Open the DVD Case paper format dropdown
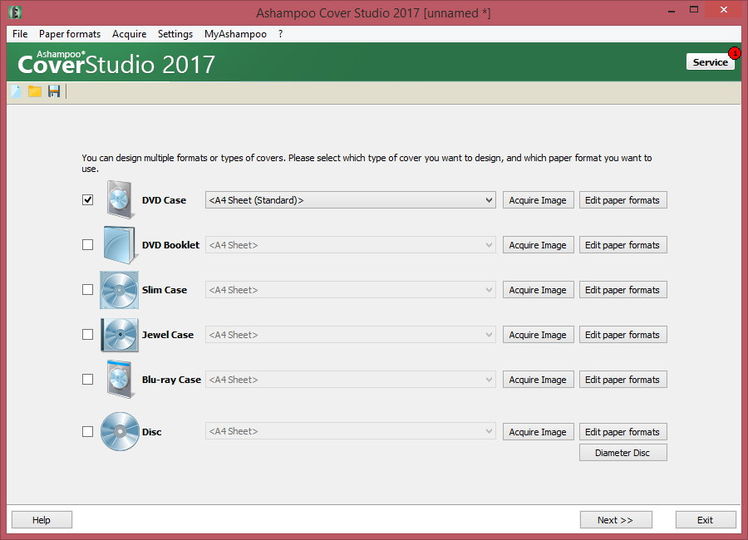The image size is (748, 540). point(350,200)
